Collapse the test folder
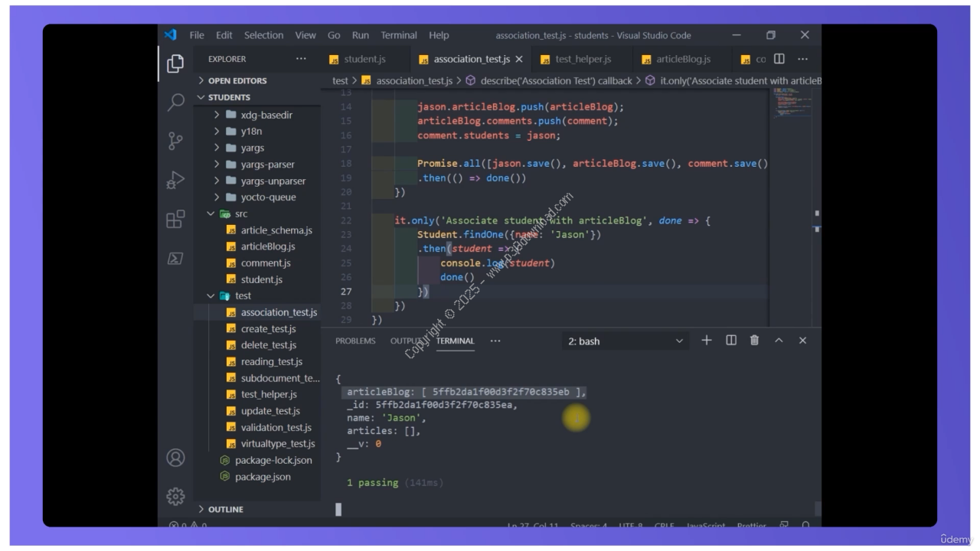The height and width of the screenshot is (551, 980). tap(257, 295)
